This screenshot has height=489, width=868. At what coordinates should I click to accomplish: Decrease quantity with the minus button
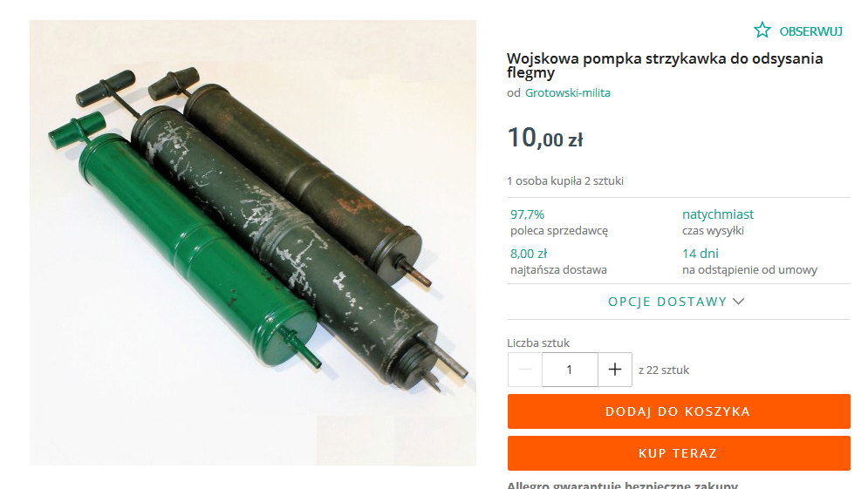[x=525, y=370]
